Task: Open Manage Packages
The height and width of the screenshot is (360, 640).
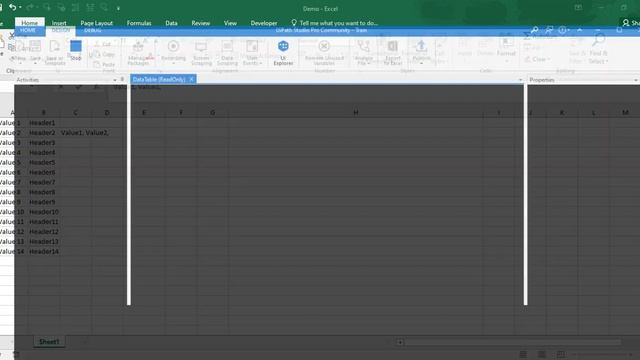Action: [138, 53]
